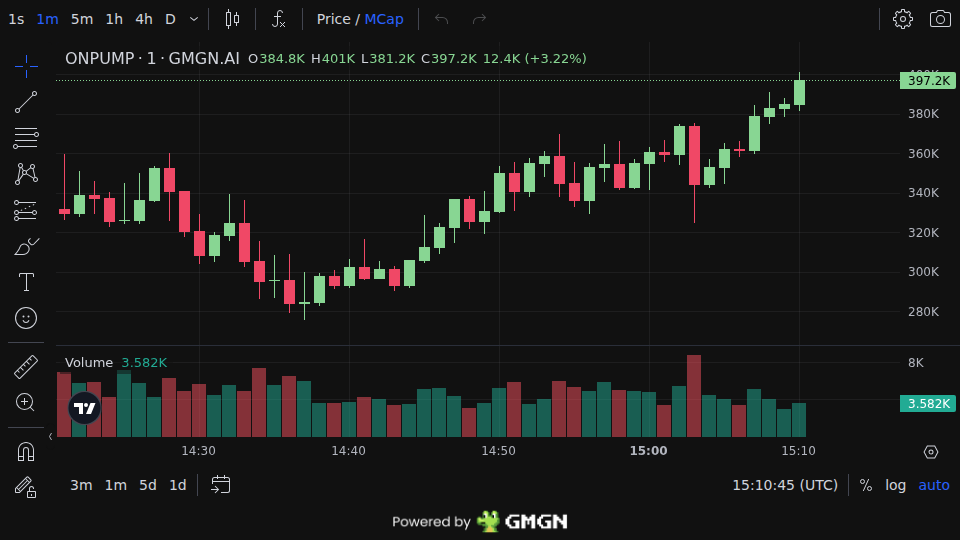Activate the zoom in tool
Viewport: 960px width, 540px height.
(x=26, y=402)
